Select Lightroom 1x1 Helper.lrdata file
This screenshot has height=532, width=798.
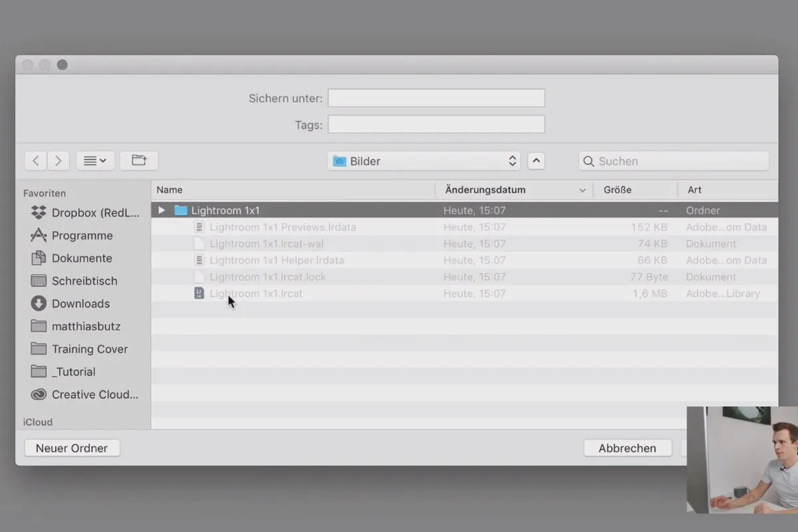click(x=277, y=260)
